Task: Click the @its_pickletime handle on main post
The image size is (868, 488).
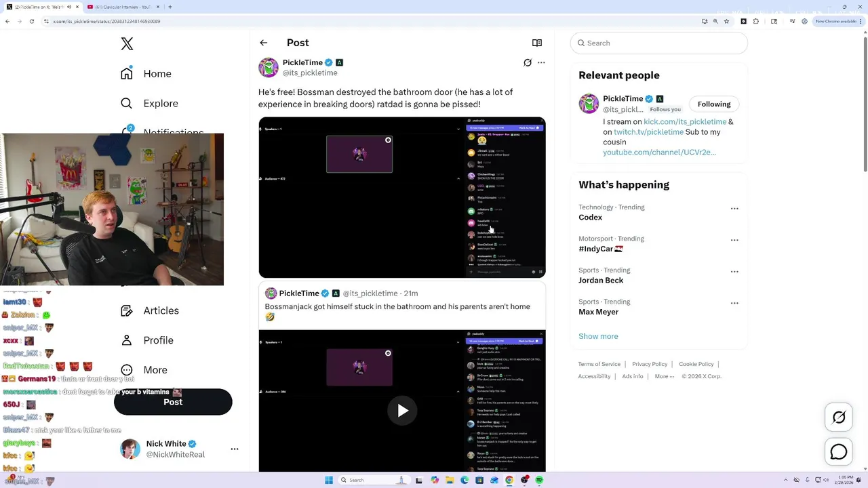Action: (310, 73)
